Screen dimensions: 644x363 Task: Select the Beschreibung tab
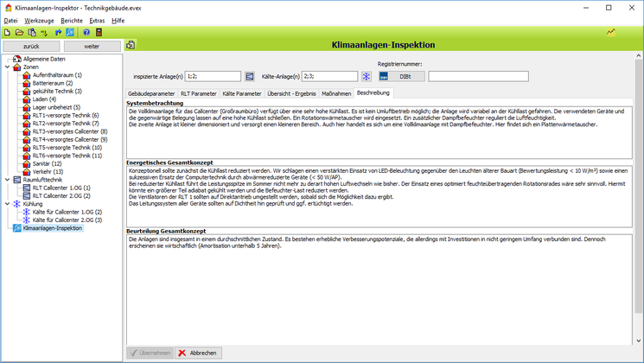373,92
